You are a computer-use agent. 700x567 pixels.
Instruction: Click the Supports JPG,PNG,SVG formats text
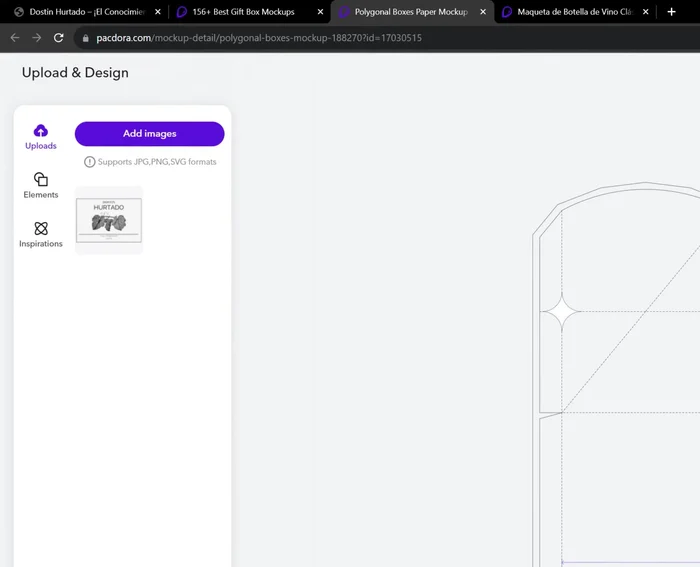tap(157, 162)
